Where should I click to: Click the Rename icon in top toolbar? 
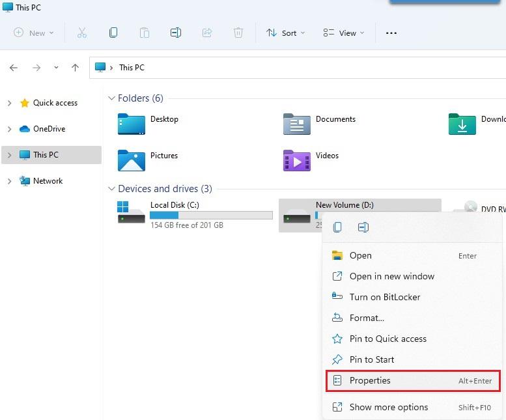[x=175, y=33]
